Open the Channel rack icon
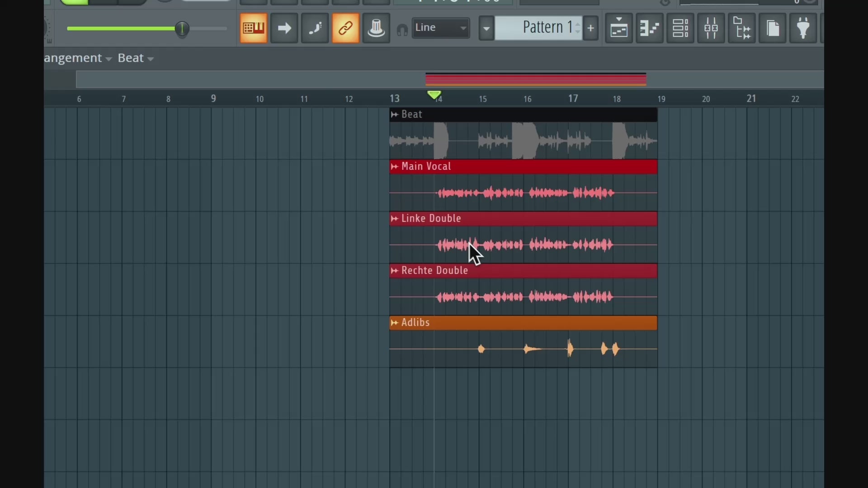 tap(680, 28)
